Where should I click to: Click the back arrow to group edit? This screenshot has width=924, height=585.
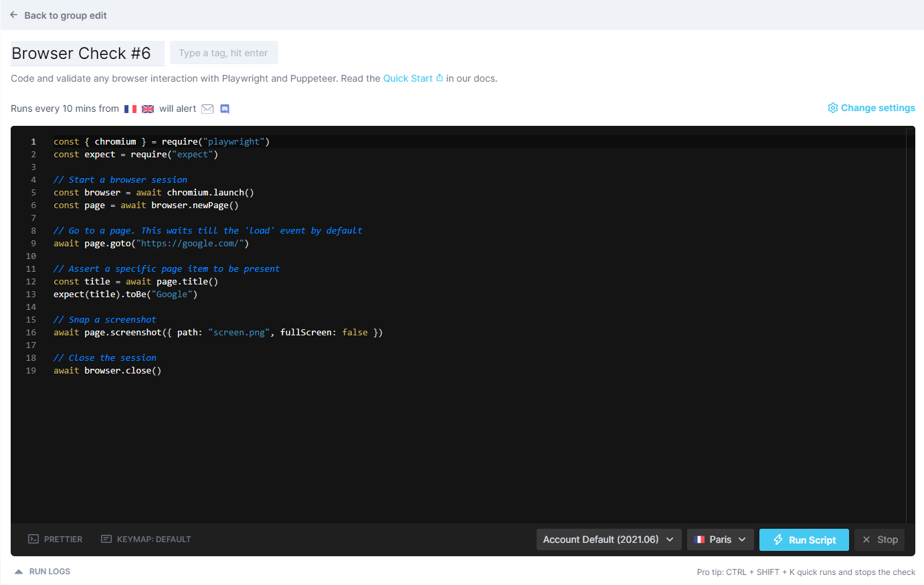[13, 15]
